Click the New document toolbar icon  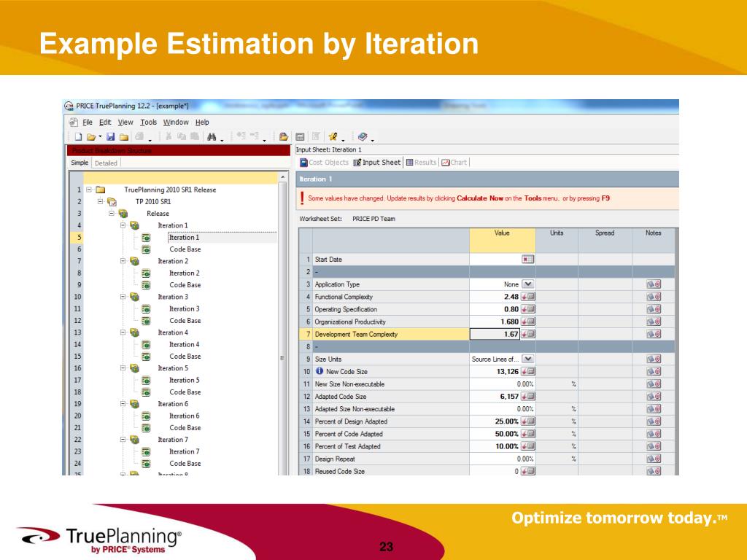pyautogui.click(x=79, y=137)
